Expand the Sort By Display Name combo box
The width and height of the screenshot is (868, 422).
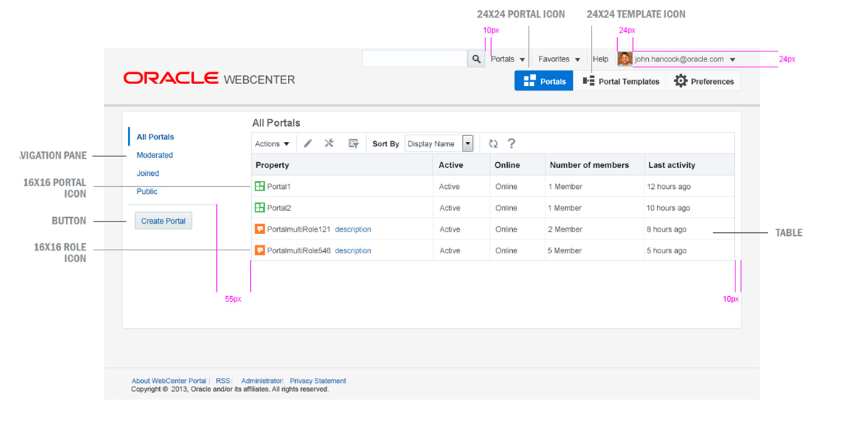click(467, 143)
